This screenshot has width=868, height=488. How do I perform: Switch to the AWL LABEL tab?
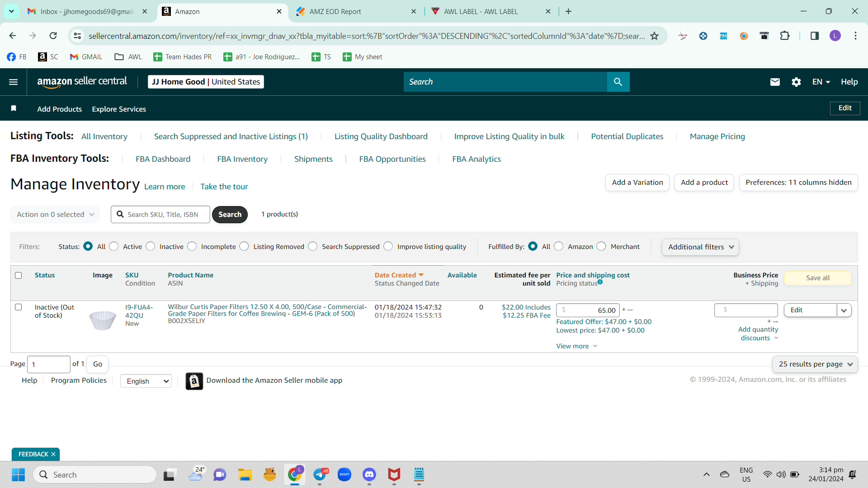(491, 11)
